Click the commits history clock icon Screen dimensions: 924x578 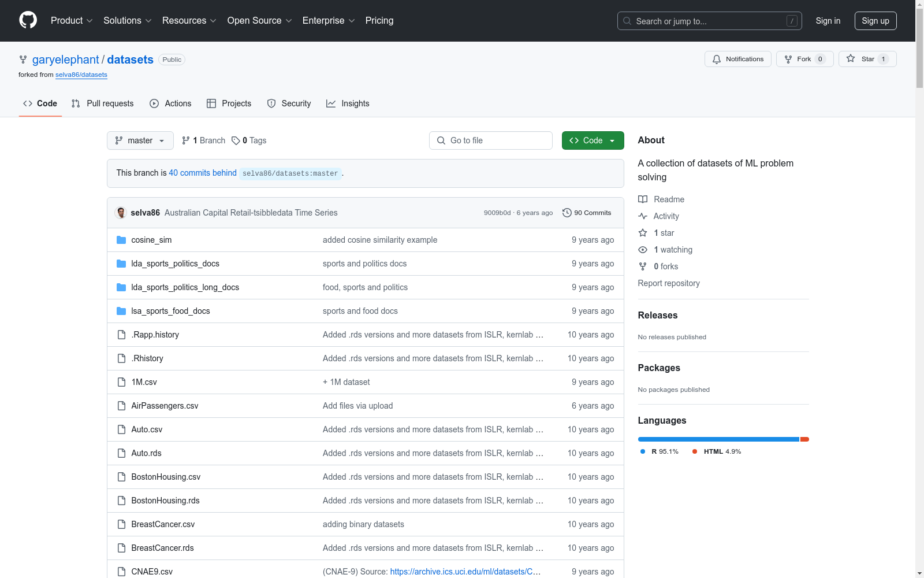[x=567, y=213]
